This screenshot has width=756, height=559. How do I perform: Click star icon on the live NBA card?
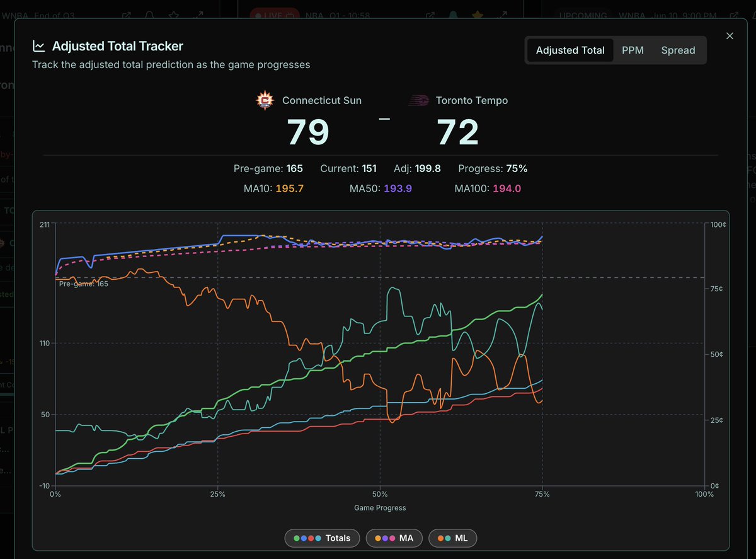[x=478, y=15]
